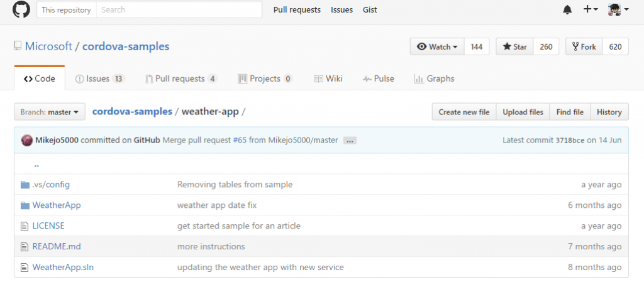Click the .vs/config folder icon

tap(25, 185)
